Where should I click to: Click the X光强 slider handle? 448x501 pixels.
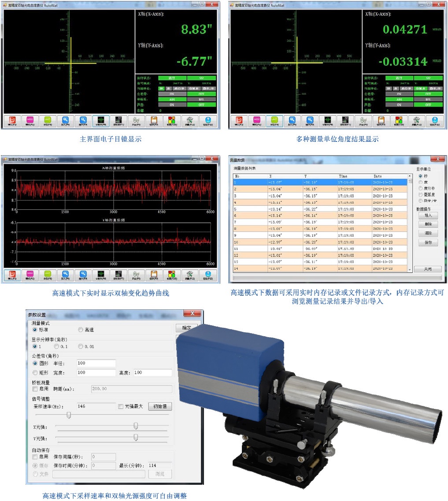(x=136, y=426)
